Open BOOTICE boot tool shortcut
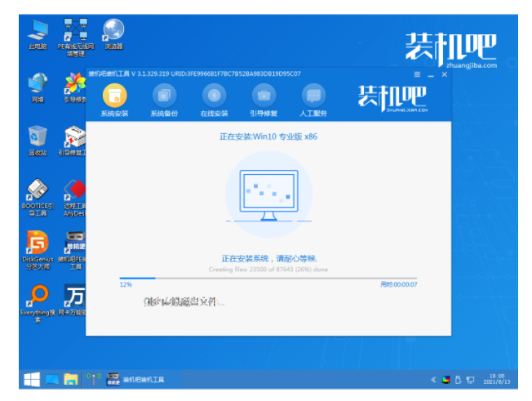Viewport: 532px width, 401px height. tap(38, 198)
